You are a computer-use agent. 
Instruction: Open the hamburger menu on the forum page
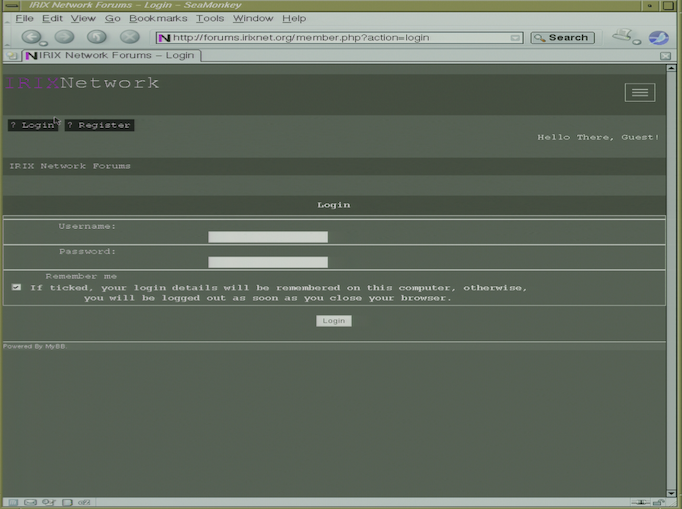coord(640,92)
